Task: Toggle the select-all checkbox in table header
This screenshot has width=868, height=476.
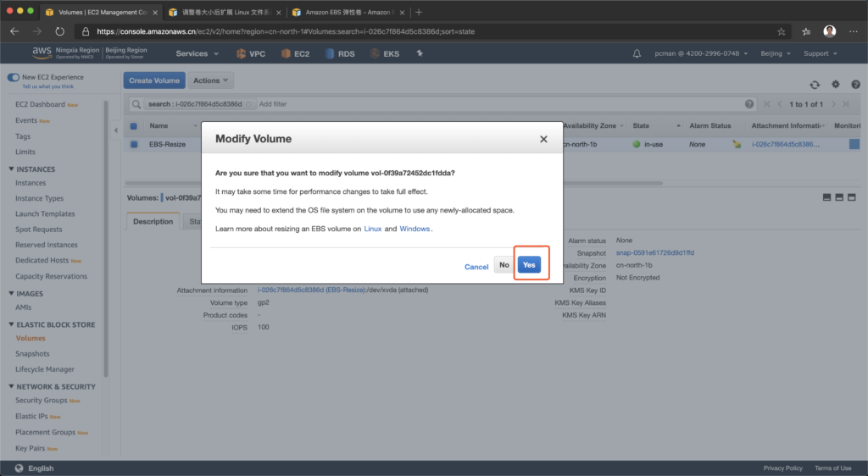Action: tap(134, 126)
